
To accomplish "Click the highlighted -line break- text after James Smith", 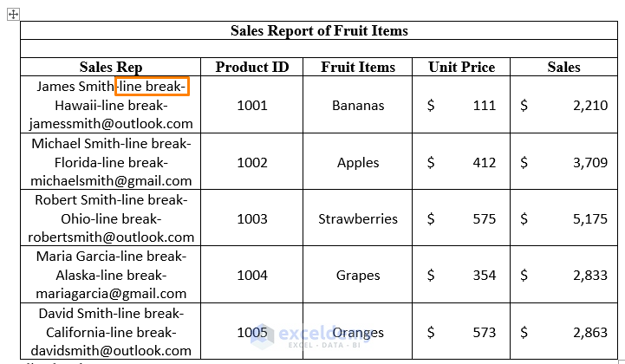I will click(x=152, y=86).
